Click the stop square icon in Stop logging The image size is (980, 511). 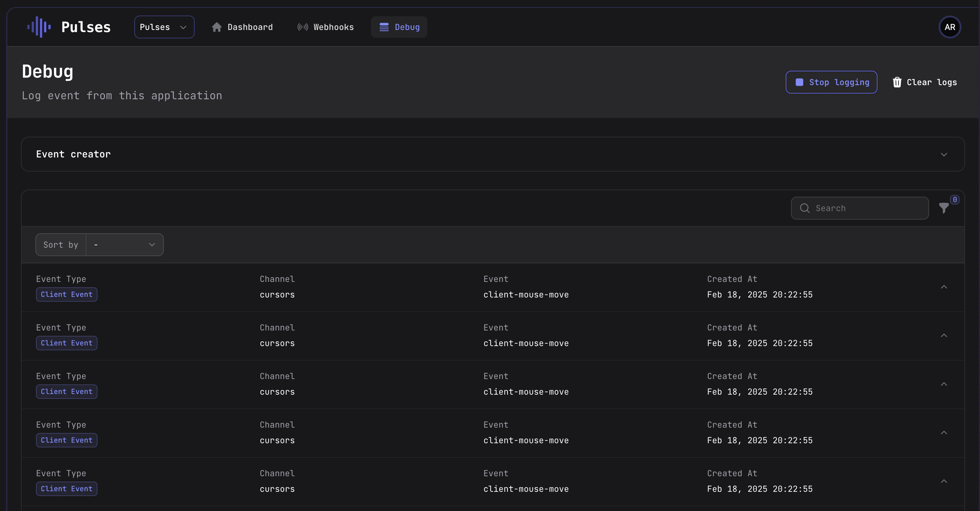(799, 82)
